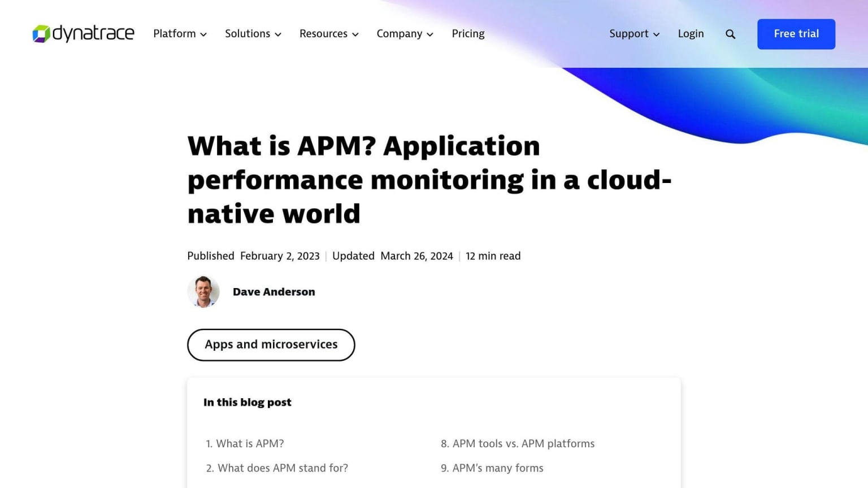868x488 pixels.
Task: Open the Resources dropdown
Action: tap(329, 34)
